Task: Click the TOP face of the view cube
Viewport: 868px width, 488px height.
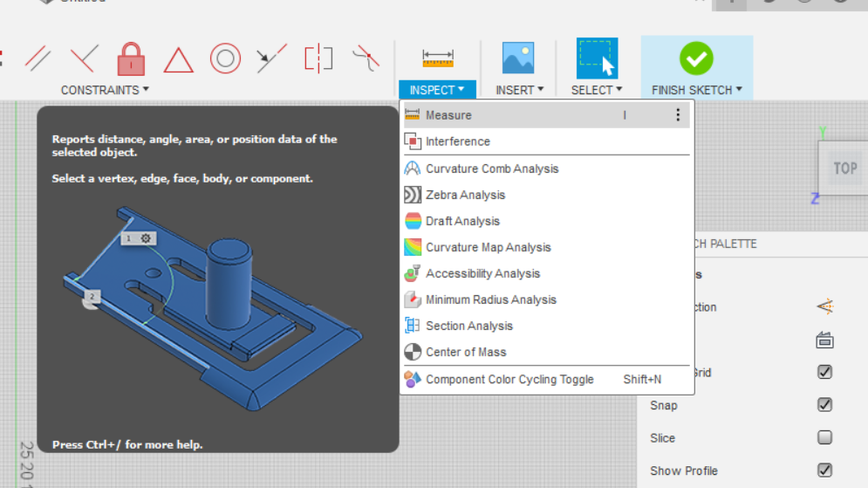Action: 844,168
